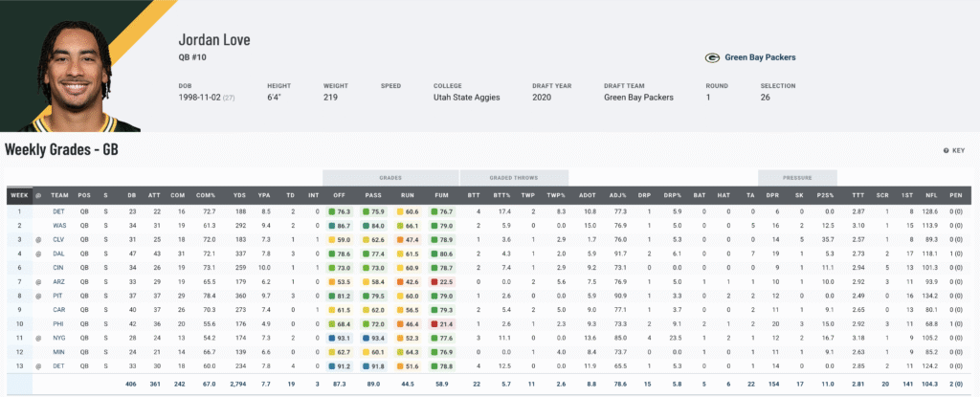Sort by the OFF grade column

(339, 195)
